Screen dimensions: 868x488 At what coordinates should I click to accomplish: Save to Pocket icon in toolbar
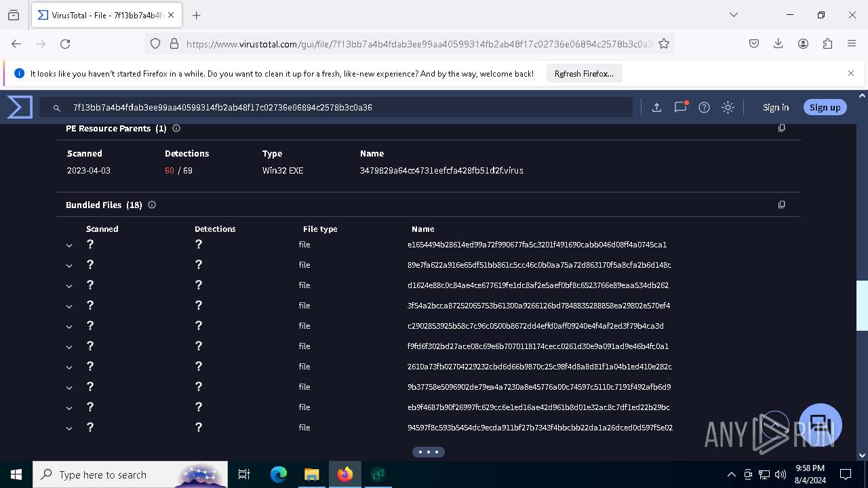pos(754,43)
